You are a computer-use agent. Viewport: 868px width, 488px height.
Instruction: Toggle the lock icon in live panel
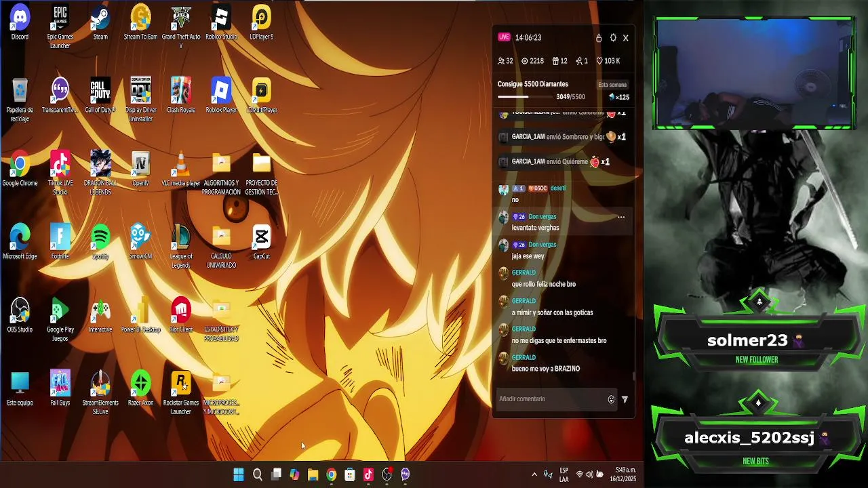point(599,38)
